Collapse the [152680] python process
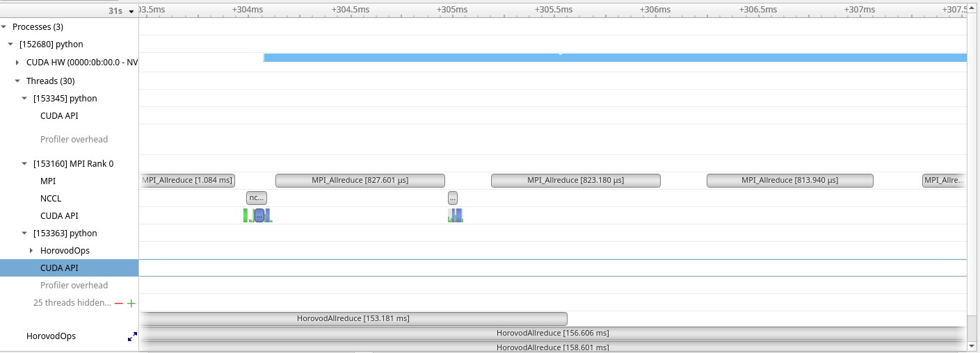Image resolution: width=980 pixels, height=353 pixels. pos(10,44)
